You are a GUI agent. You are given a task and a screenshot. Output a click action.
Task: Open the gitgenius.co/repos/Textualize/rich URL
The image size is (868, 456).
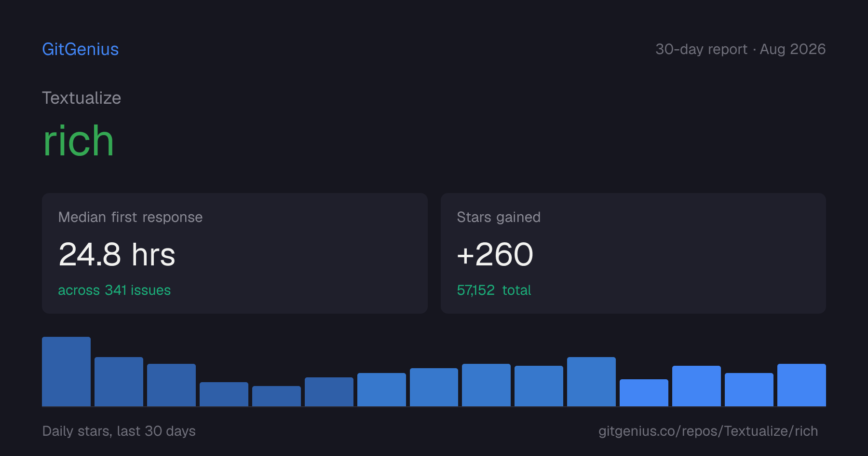(x=708, y=431)
